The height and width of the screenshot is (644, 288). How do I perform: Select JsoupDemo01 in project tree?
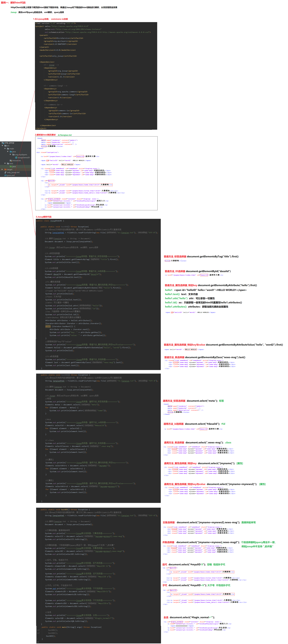coord(24,158)
